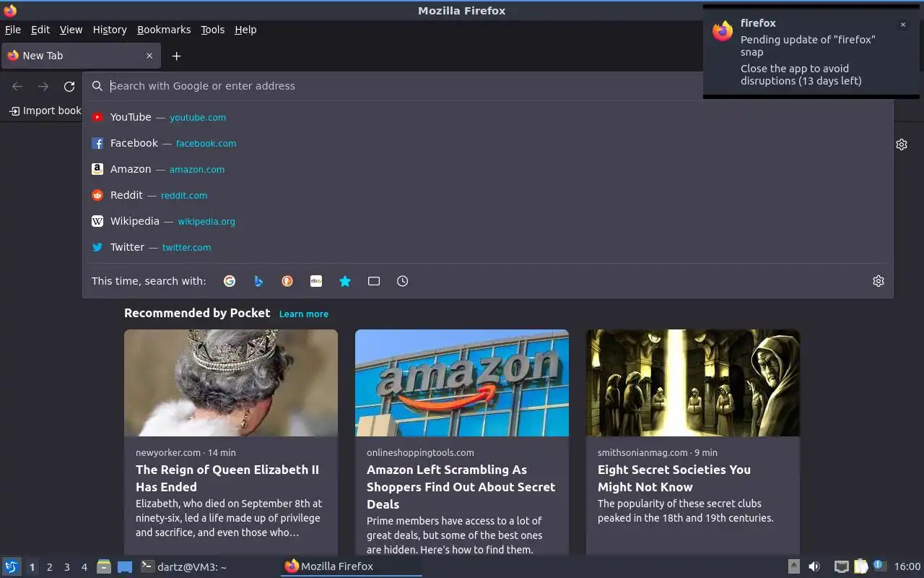Open the Edit menu
The width and height of the screenshot is (924, 578).
[40, 30]
